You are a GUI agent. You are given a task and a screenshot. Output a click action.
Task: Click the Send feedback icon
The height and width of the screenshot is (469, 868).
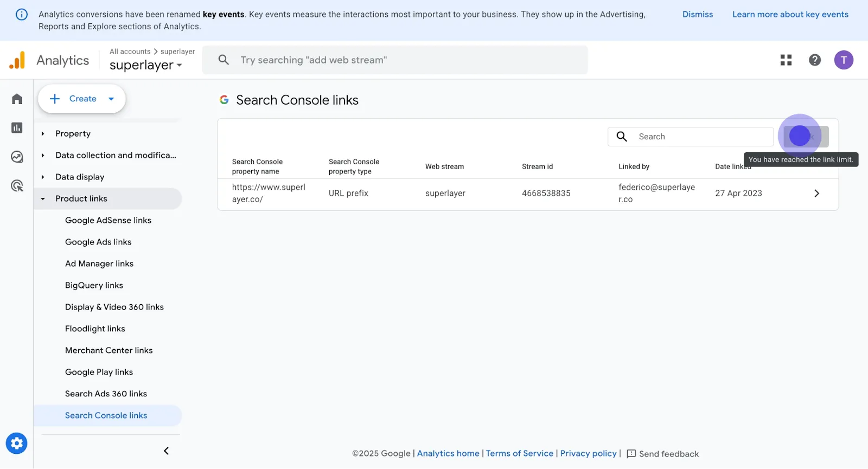[631, 454]
